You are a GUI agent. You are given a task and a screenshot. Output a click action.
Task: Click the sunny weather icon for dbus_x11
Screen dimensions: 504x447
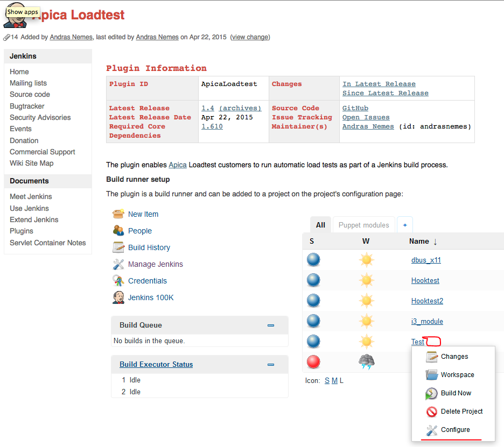tap(367, 260)
